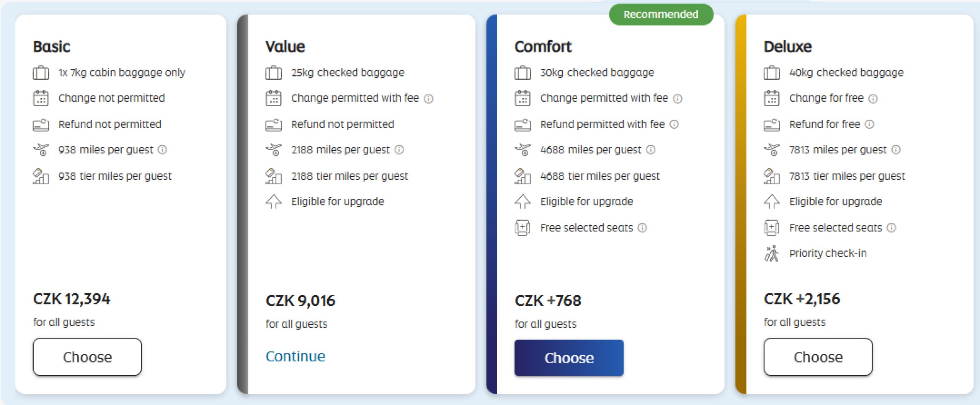Choose the Comfort fare

[569, 358]
